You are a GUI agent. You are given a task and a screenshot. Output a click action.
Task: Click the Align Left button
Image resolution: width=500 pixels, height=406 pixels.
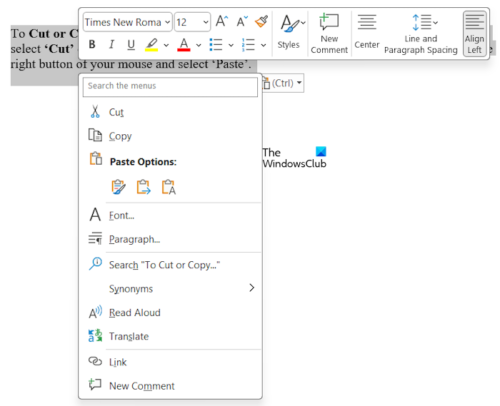[474, 33]
